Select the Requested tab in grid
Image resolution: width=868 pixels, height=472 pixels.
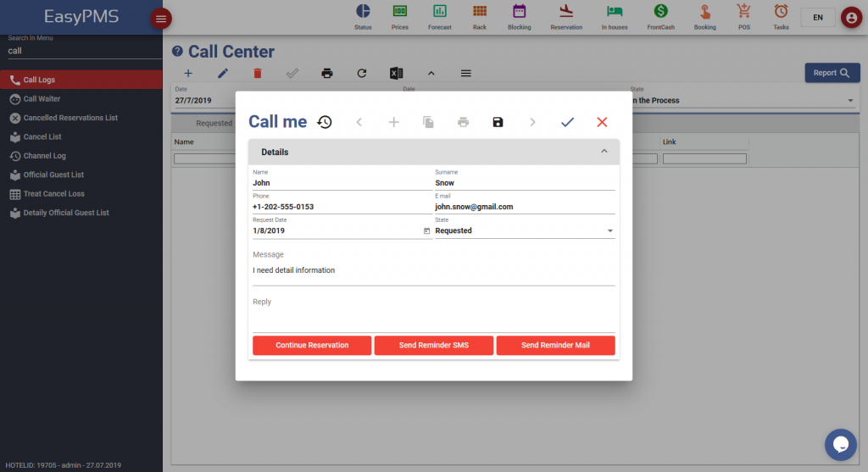(214, 124)
